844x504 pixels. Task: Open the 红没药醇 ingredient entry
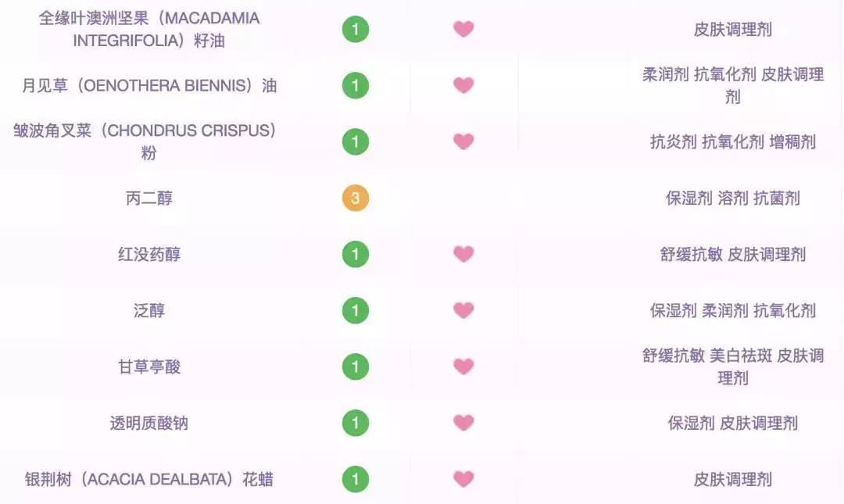tap(148, 255)
